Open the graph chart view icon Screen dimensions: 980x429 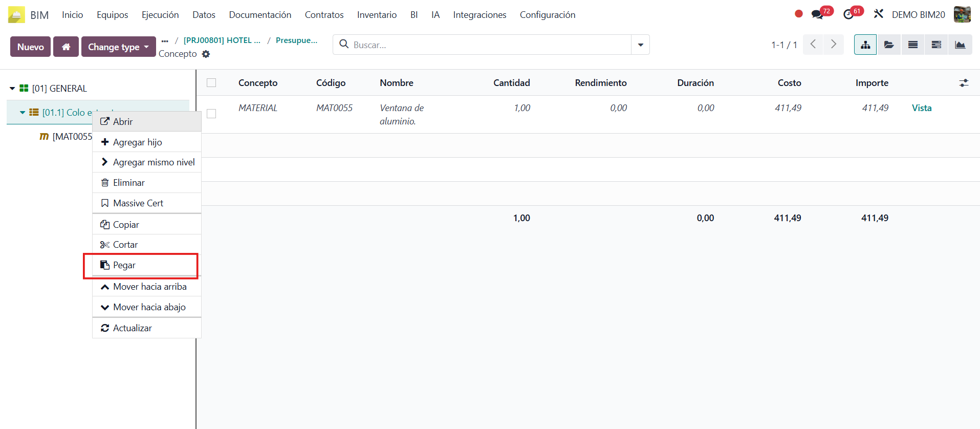pyautogui.click(x=960, y=45)
